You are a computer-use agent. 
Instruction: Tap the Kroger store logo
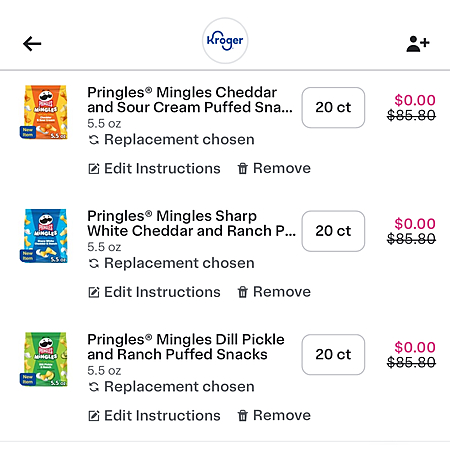coord(225,41)
